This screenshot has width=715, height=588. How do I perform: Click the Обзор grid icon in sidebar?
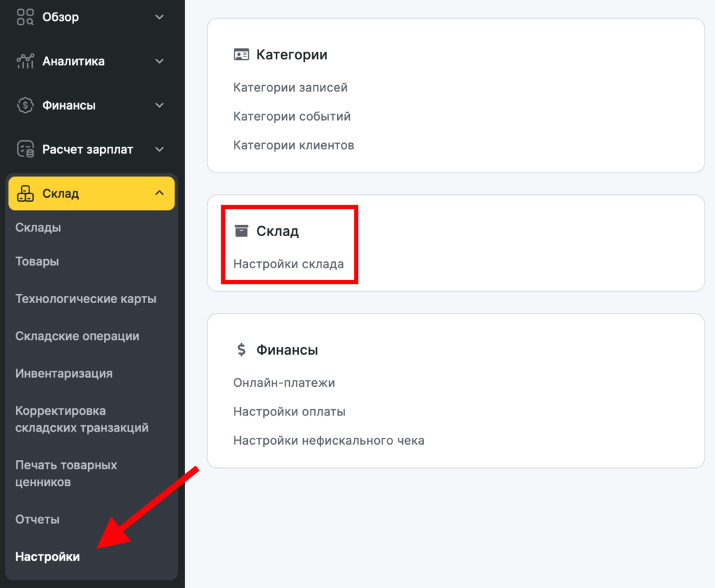point(25,17)
